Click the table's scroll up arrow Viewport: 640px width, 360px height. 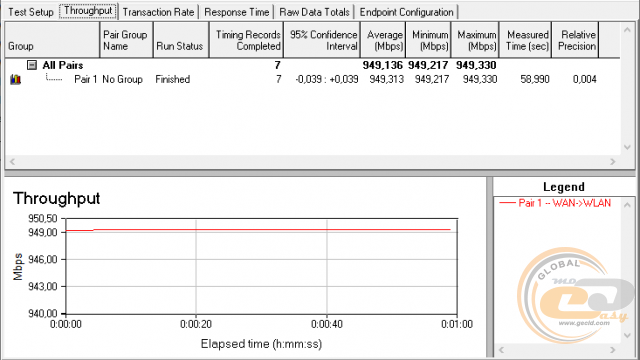pyautogui.click(x=627, y=30)
